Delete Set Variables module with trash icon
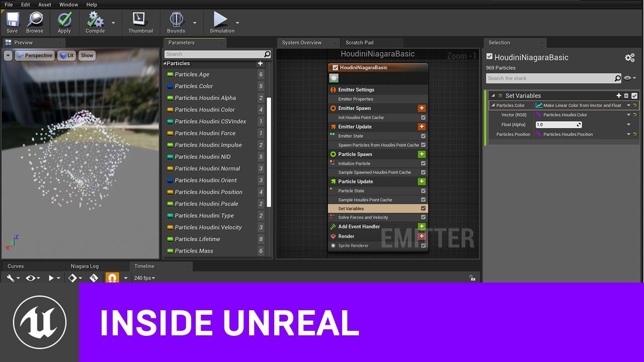Screen dimensions: 644x362 (x=626, y=96)
